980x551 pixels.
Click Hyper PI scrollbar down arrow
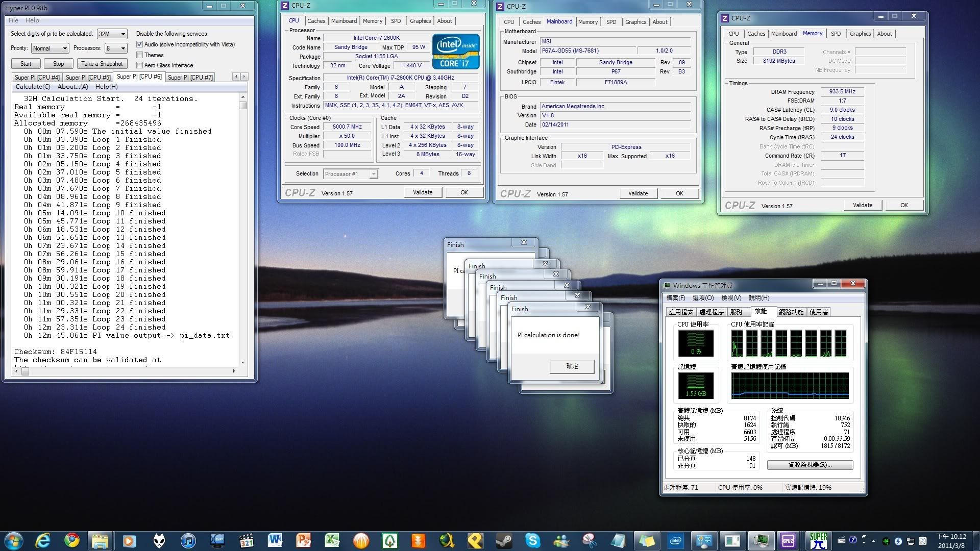(243, 362)
